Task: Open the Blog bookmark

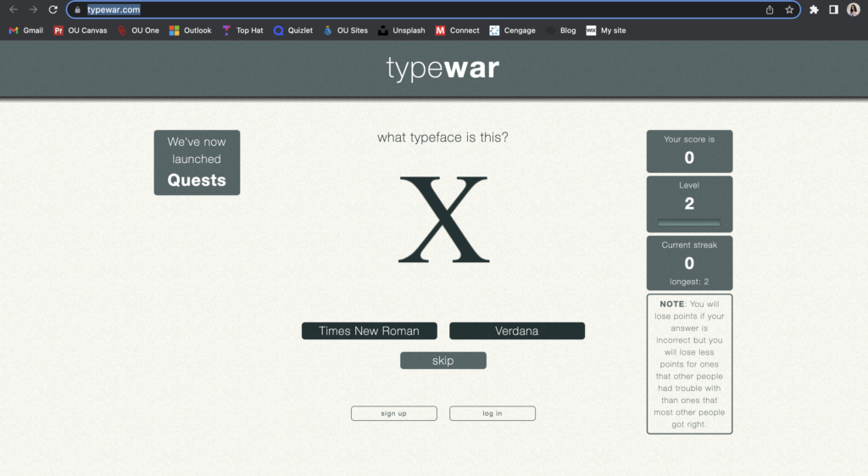Action: coord(561,31)
